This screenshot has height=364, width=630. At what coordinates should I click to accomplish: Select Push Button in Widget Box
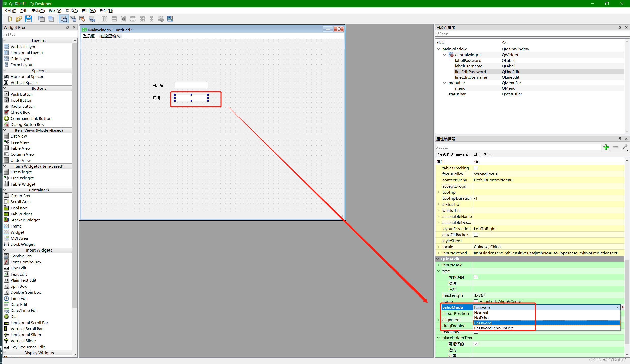[21, 94]
